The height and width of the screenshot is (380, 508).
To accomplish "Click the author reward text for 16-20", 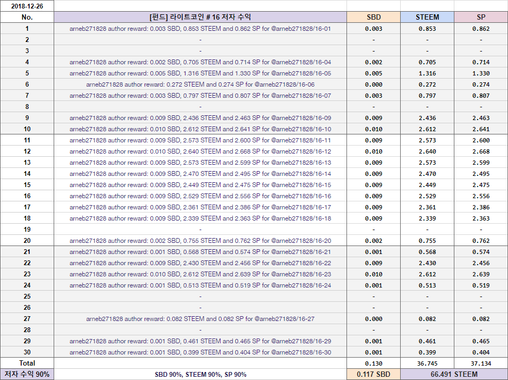I will [x=200, y=241].
